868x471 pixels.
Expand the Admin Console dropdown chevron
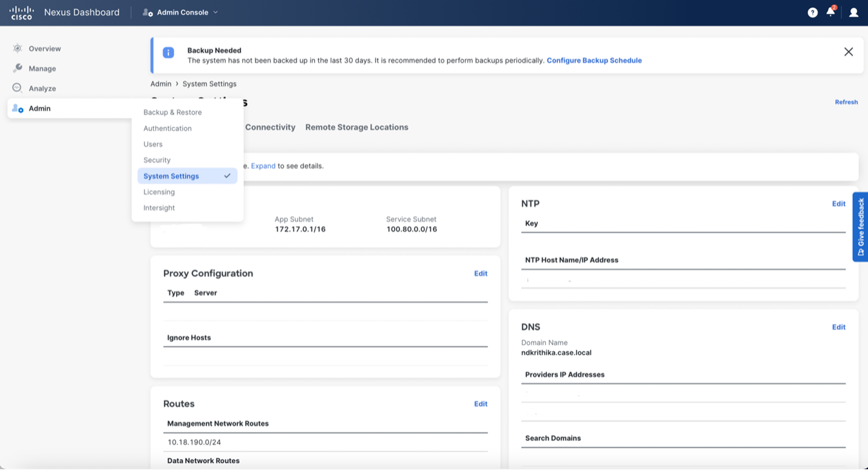[215, 13]
